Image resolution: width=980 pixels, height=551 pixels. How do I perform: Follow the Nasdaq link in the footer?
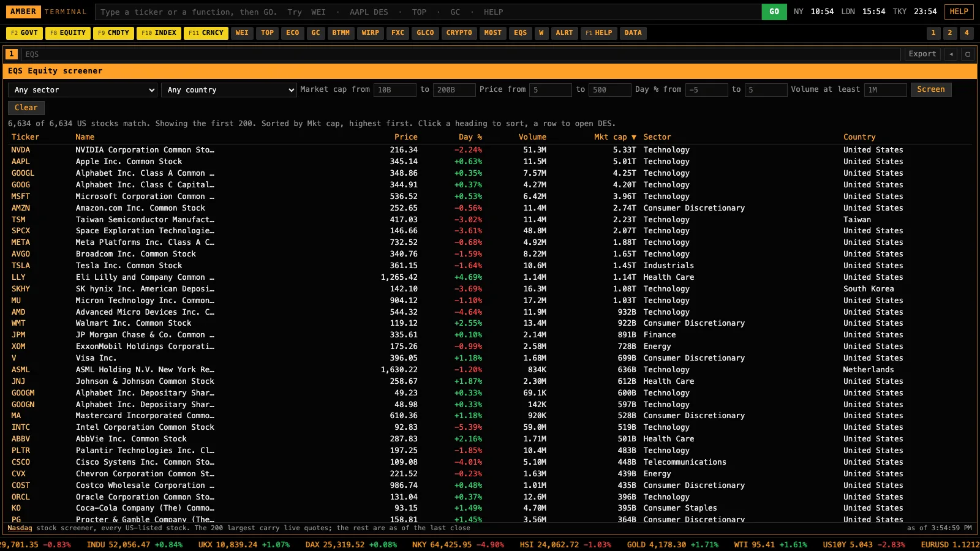(20, 528)
